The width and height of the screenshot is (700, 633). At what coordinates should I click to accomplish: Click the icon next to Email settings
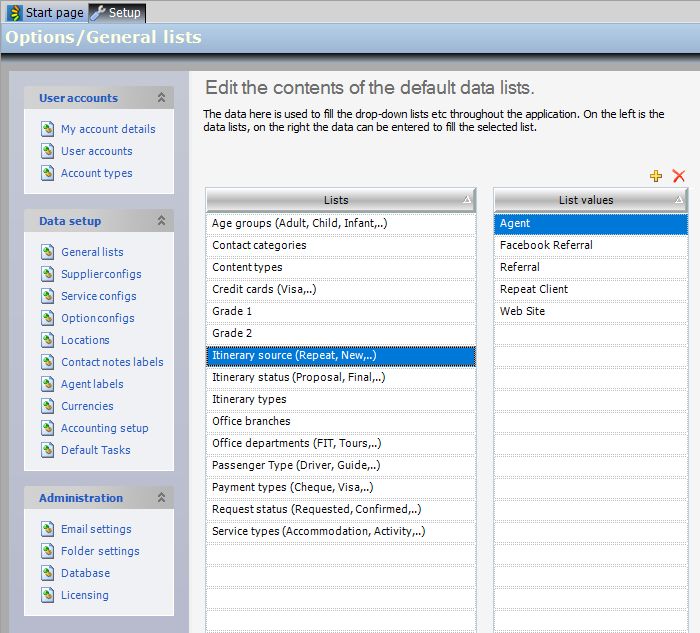click(47, 529)
